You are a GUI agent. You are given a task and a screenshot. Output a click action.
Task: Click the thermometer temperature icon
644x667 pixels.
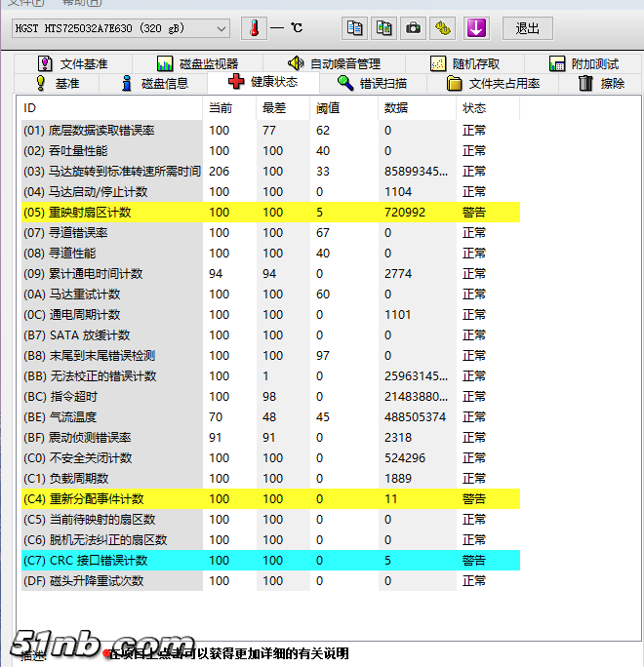pyautogui.click(x=254, y=28)
